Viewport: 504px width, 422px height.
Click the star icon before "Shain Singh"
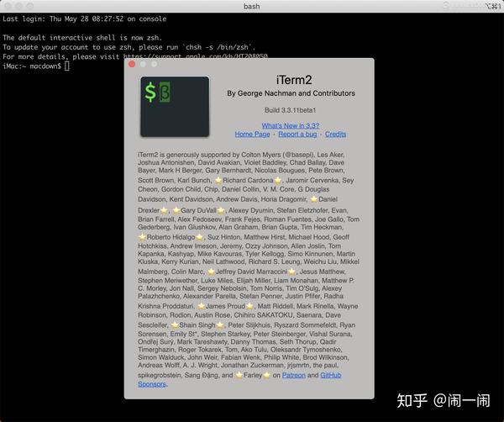coord(175,325)
